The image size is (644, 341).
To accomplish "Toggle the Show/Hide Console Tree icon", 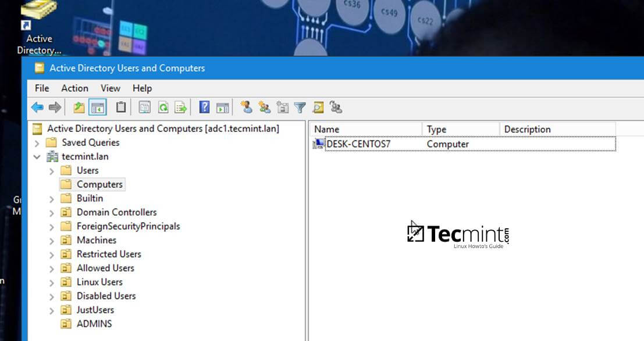I will click(x=97, y=107).
